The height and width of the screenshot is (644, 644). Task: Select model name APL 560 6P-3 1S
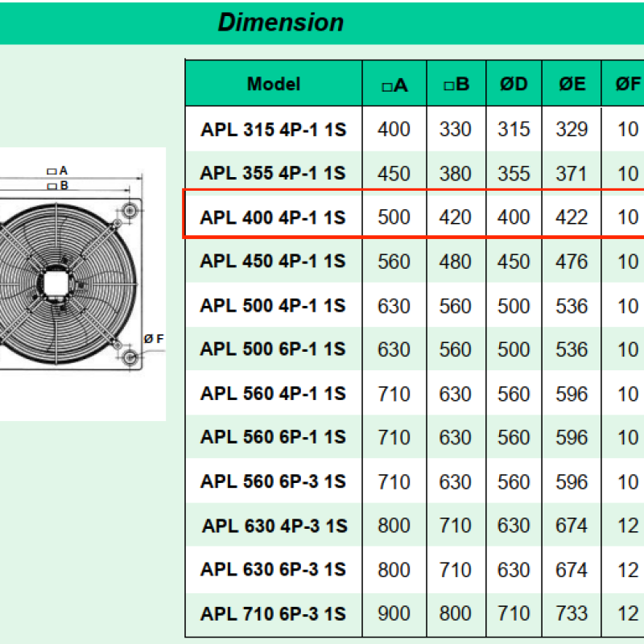pyautogui.click(x=274, y=481)
